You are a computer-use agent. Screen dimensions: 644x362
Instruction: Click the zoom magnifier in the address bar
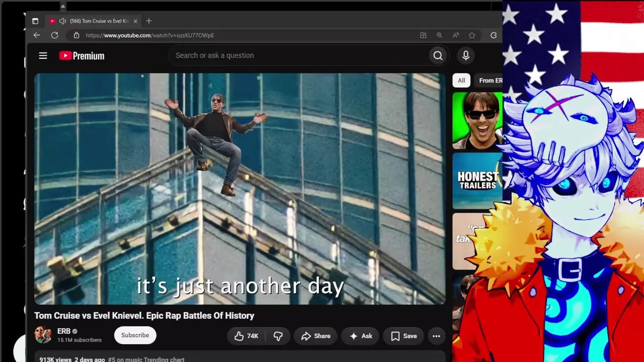(x=439, y=35)
